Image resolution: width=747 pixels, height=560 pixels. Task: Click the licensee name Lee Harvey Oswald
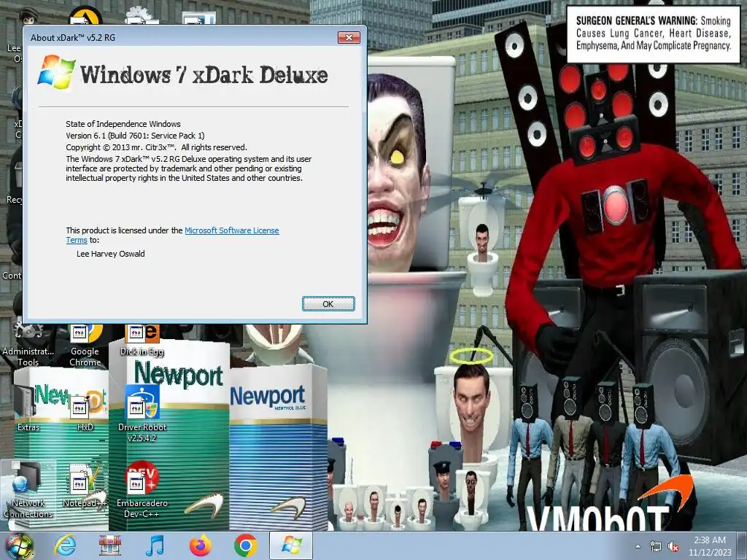pos(111,254)
